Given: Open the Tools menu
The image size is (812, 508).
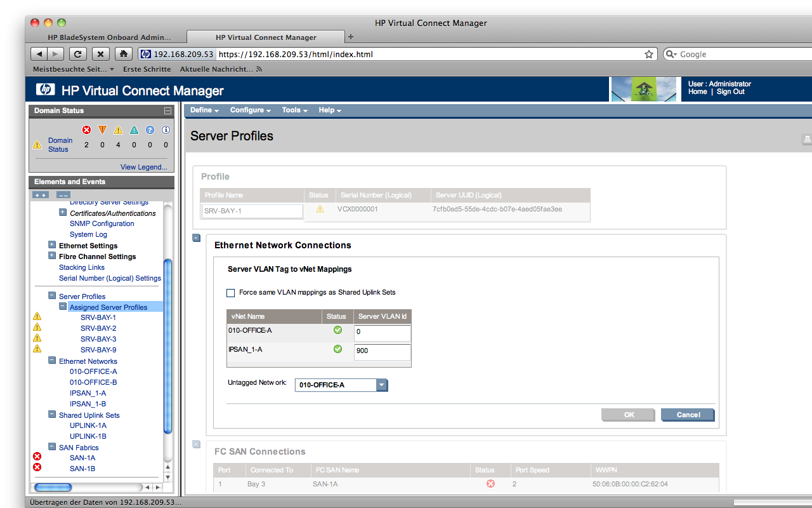Looking at the screenshot, I should (294, 110).
